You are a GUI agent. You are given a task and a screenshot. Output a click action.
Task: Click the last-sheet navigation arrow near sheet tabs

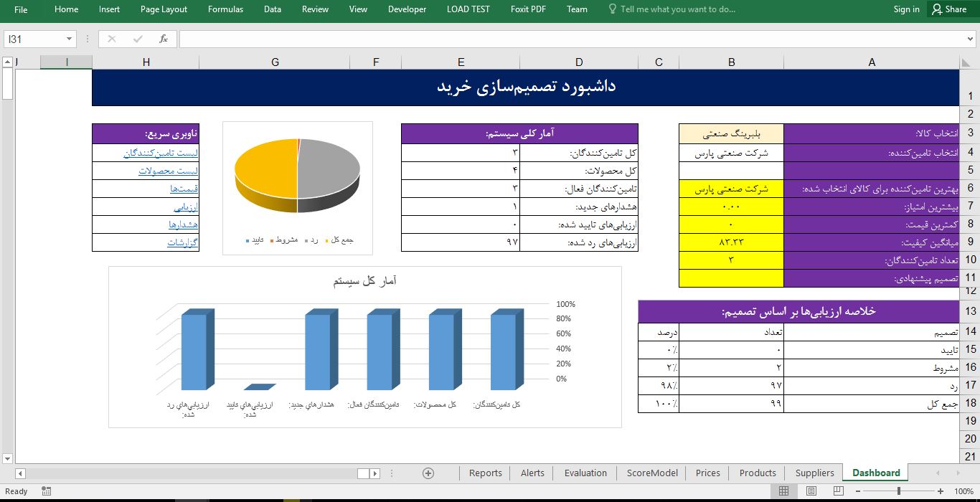(x=375, y=473)
